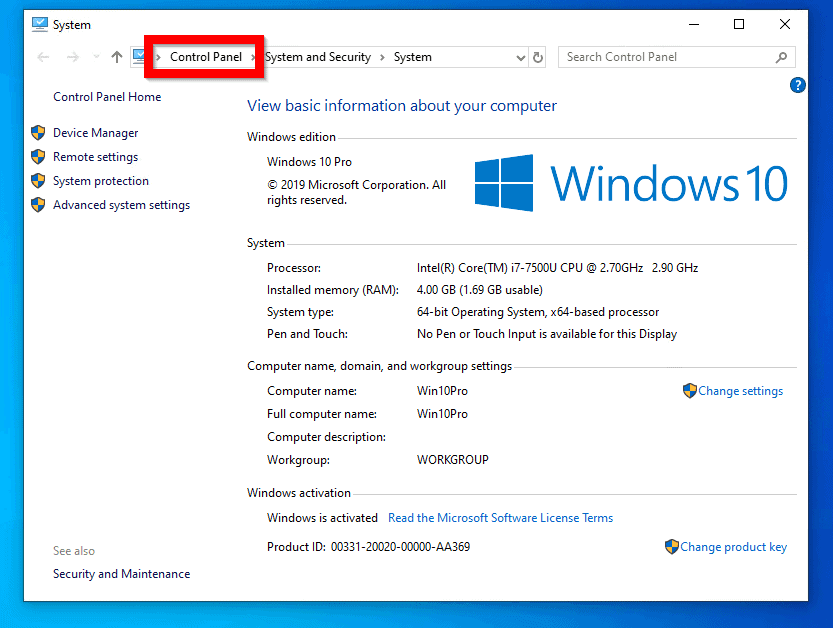Click the computer icon in address bar

coord(139,56)
